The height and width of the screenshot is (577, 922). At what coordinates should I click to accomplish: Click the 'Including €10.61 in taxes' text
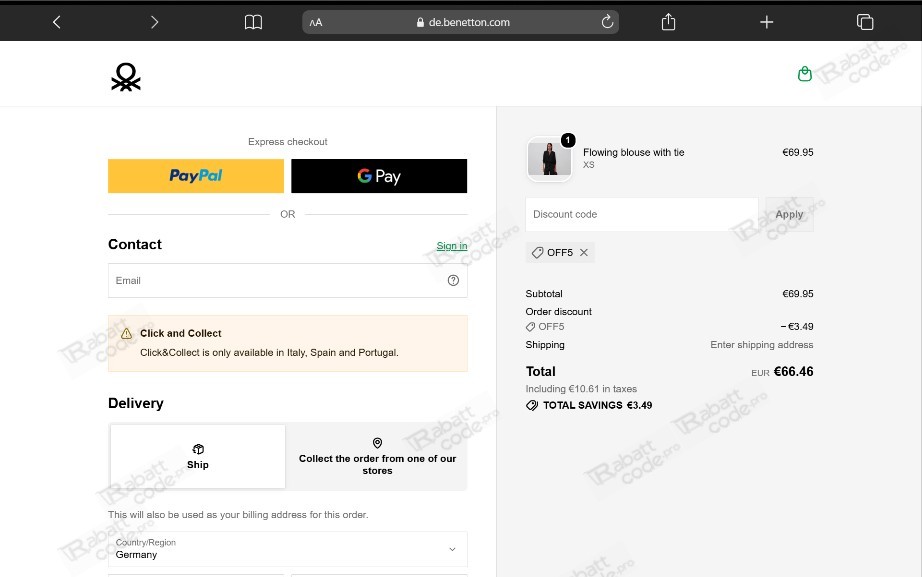point(581,389)
